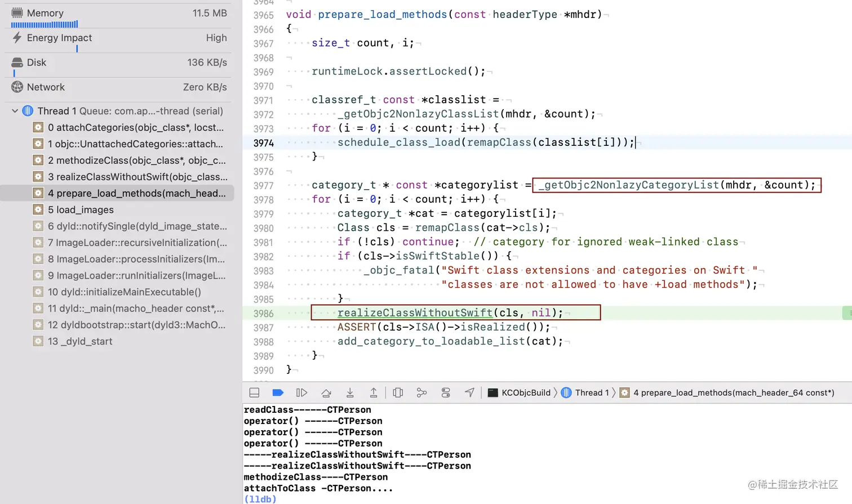Select stack frame 2 methodizeClass

tap(117, 160)
